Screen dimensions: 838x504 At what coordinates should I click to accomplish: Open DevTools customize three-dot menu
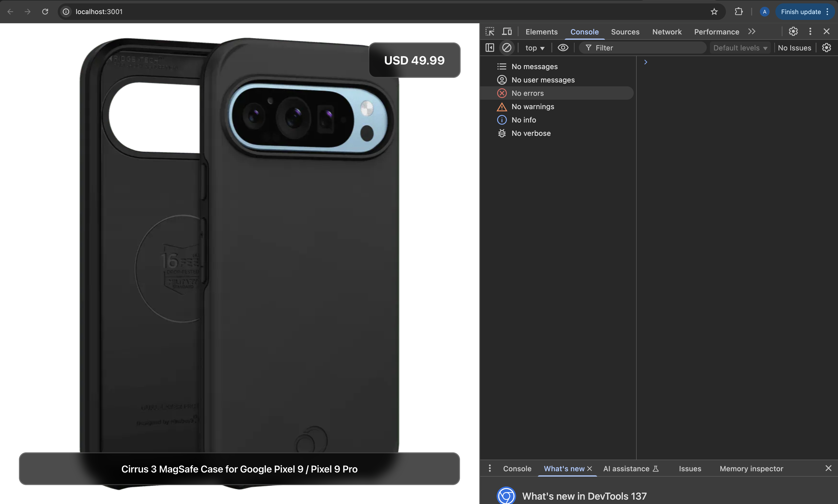(810, 32)
